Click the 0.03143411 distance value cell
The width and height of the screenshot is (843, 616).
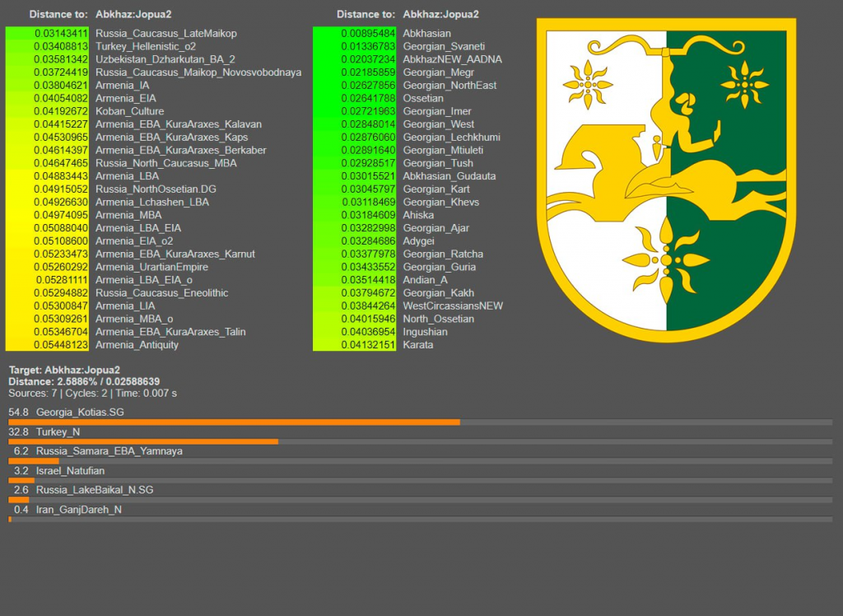49,33
